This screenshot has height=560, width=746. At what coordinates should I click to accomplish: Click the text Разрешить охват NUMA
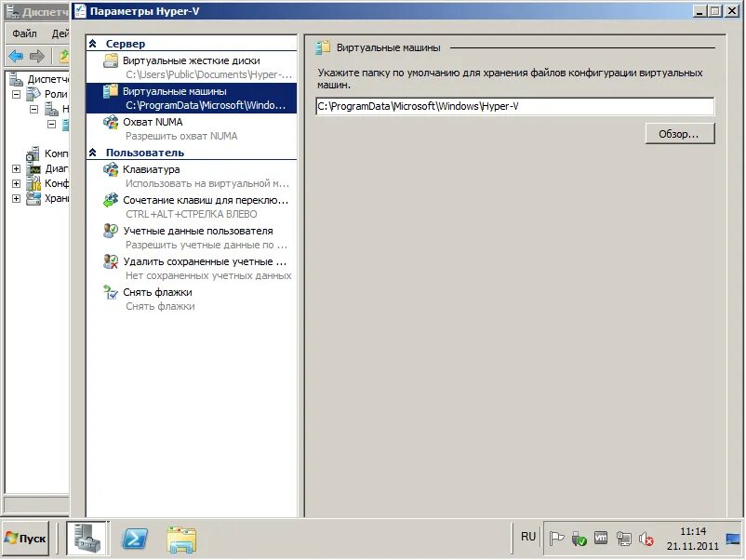[x=181, y=136]
